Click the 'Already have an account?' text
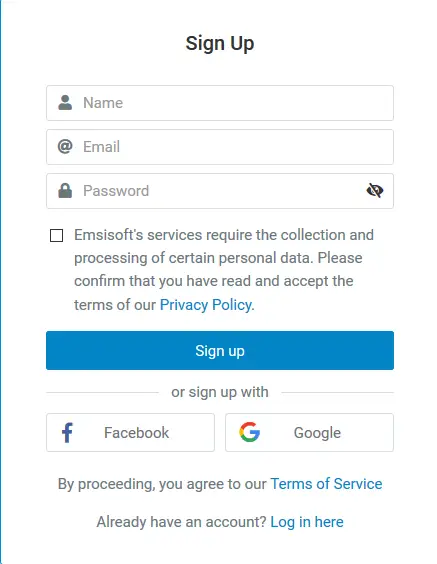This screenshot has height=564, width=437. coord(181,522)
